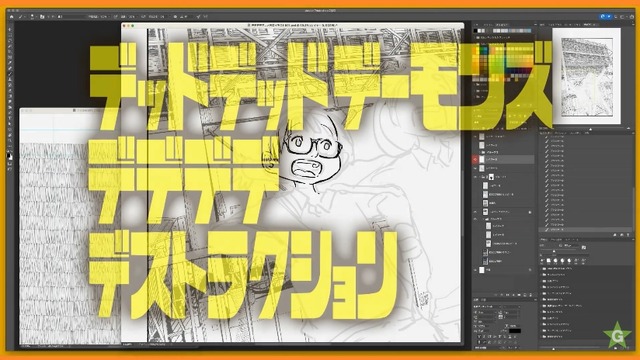The image size is (640, 360).
Task: Open the symmetry butterfly options
Action: pos(205,17)
